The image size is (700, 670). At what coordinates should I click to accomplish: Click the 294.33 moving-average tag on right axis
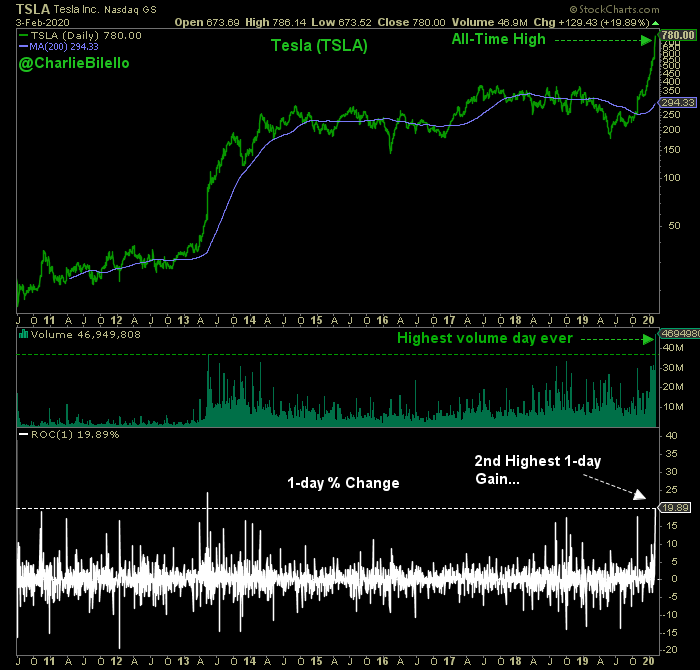[678, 103]
